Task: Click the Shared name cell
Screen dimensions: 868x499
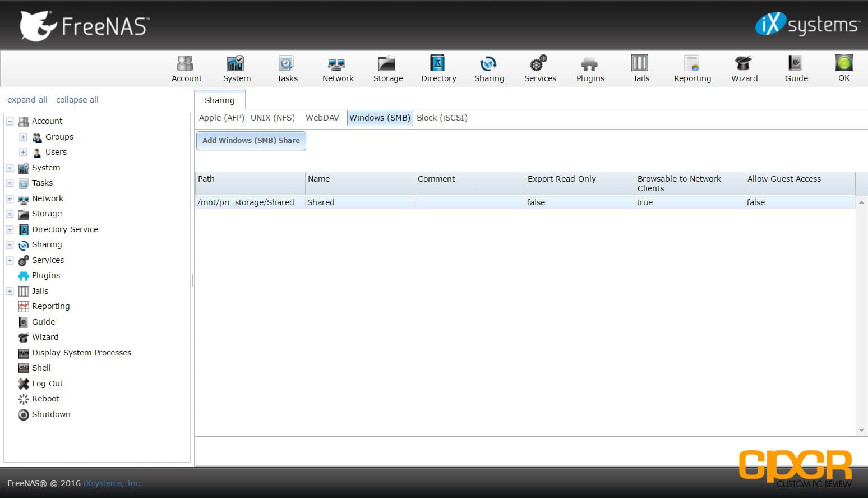Action: coord(359,202)
